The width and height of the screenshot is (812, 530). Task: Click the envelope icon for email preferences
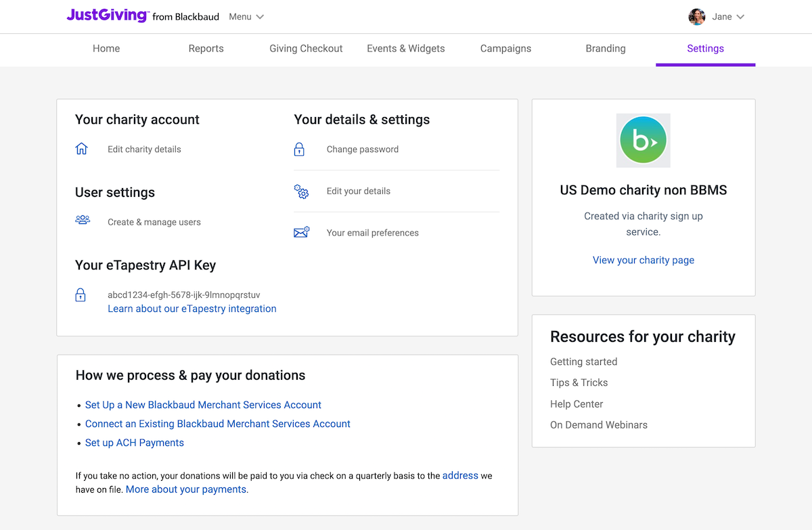click(301, 232)
